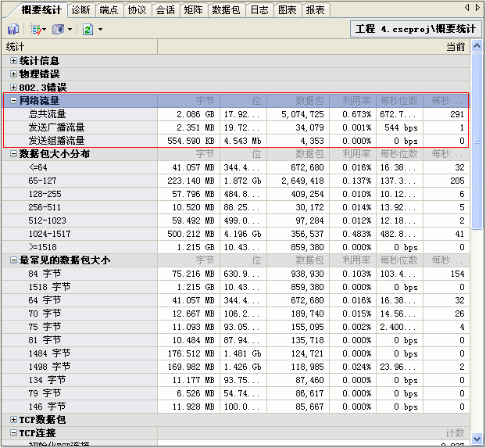486x448 pixels.
Task: Click scrollbar up arrow
Action: [477, 47]
